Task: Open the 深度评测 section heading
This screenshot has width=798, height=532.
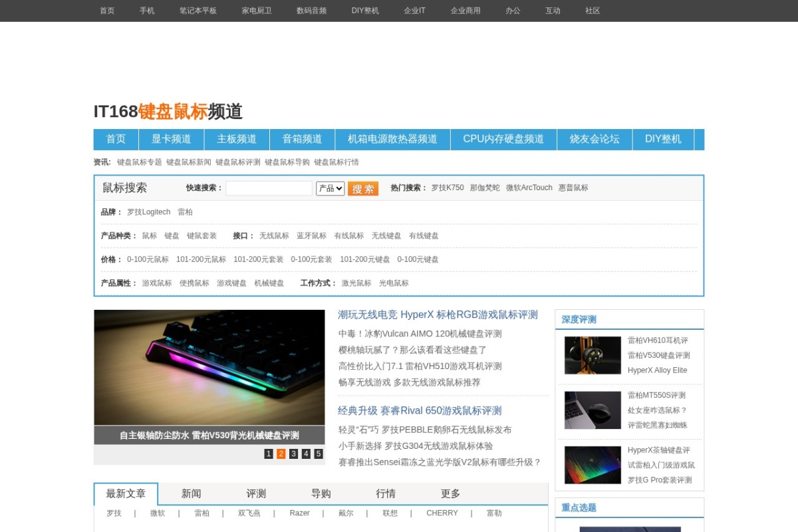Action: [579, 320]
